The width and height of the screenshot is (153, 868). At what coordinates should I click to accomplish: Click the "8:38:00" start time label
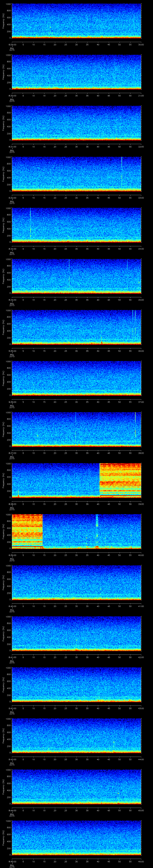pos(12,504)
